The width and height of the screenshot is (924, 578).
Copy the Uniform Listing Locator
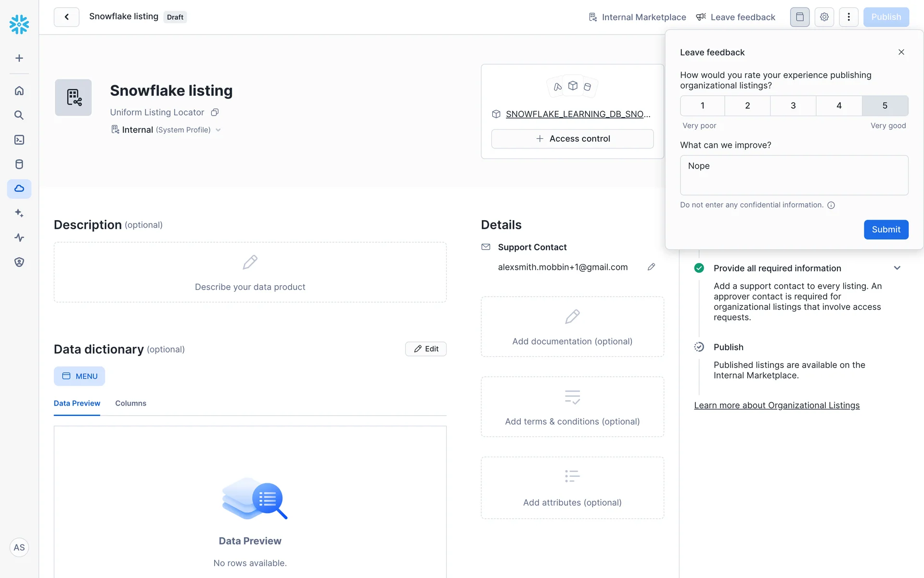pos(215,112)
